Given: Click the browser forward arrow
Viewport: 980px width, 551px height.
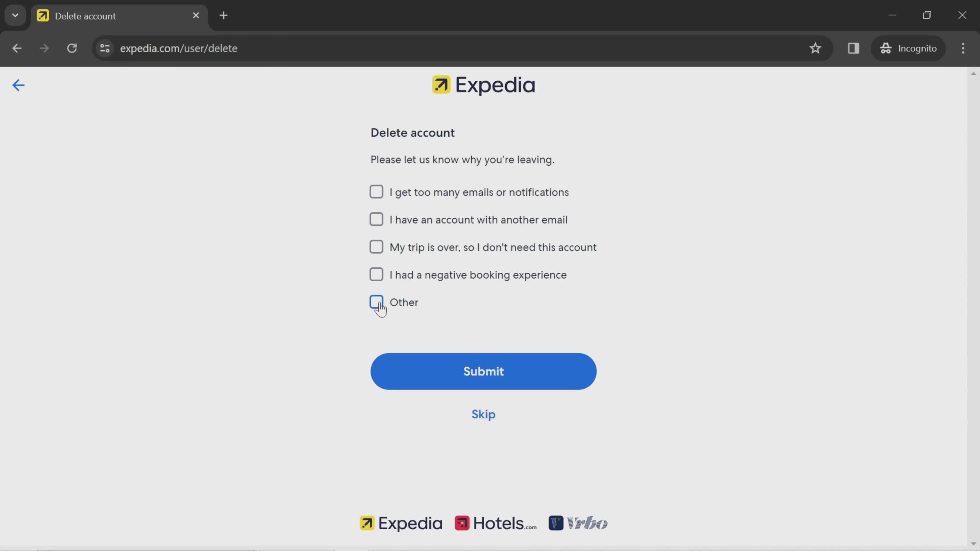Looking at the screenshot, I should pos(44,48).
